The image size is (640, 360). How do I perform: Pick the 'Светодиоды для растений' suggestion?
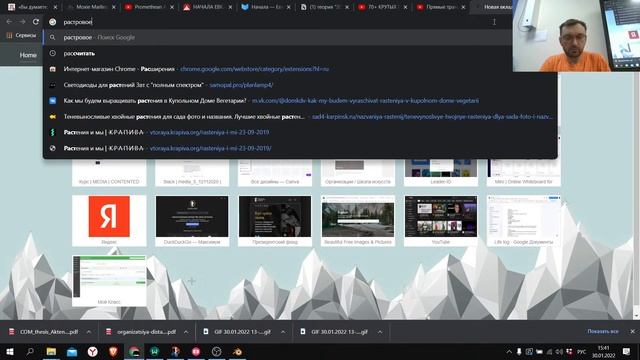point(300,85)
